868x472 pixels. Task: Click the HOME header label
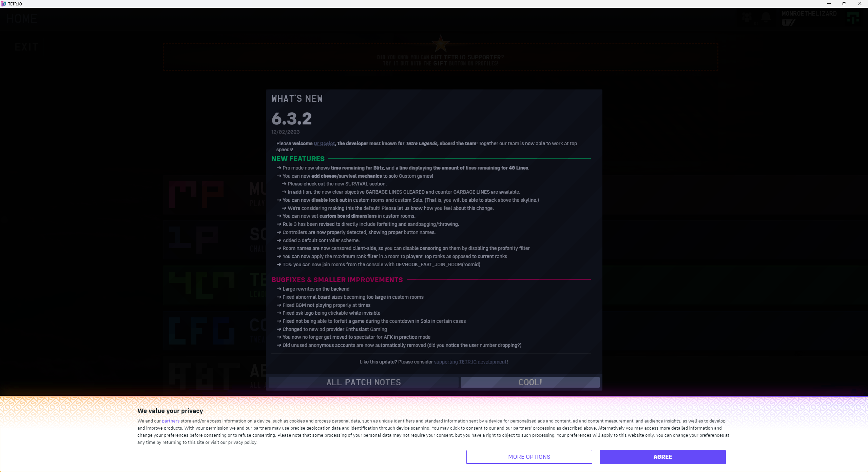[22, 19]
